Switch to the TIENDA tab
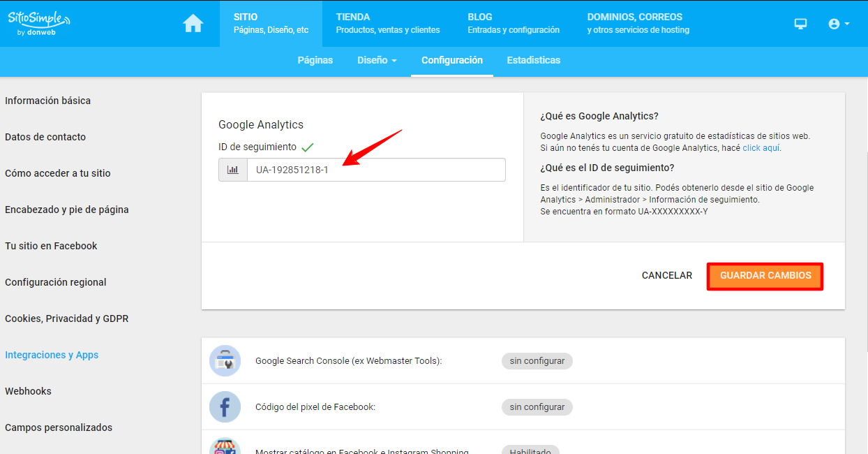 [388, 23]
